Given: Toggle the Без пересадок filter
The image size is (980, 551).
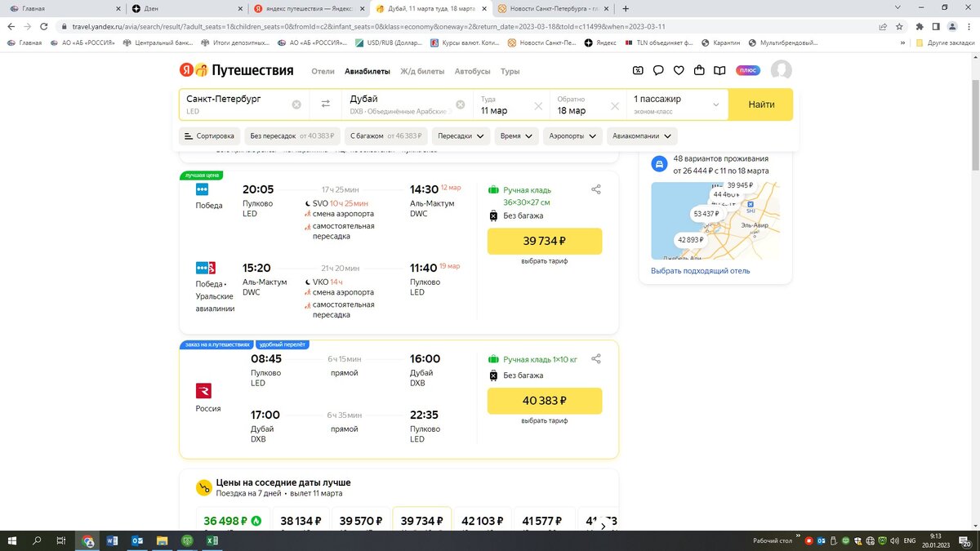Looking at the screenshot, I should [x=292, y=136].
